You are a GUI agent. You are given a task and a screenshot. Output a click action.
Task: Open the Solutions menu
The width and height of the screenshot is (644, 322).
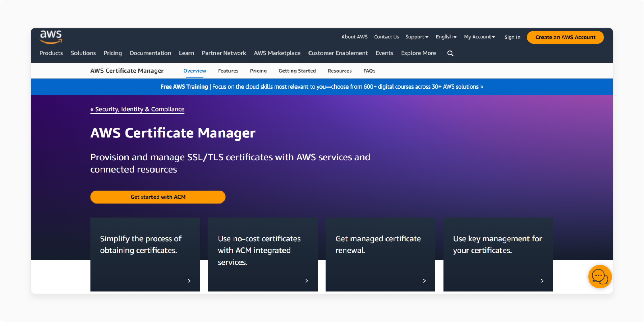click(x=83, y=53)
